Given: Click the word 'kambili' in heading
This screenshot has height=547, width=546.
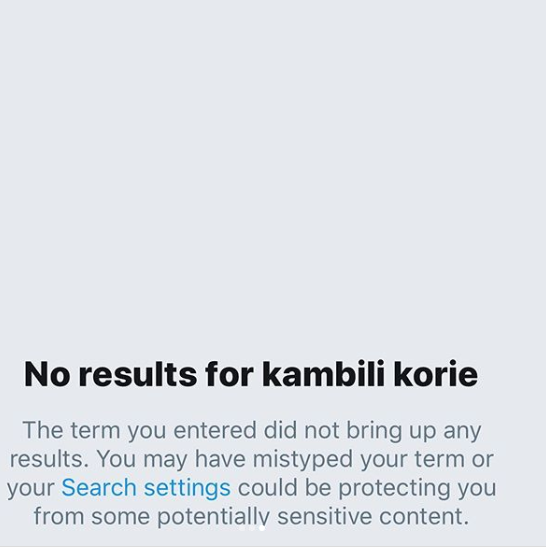Looking at the screenshot, I should pyautogui.click(x=324, y=374).
